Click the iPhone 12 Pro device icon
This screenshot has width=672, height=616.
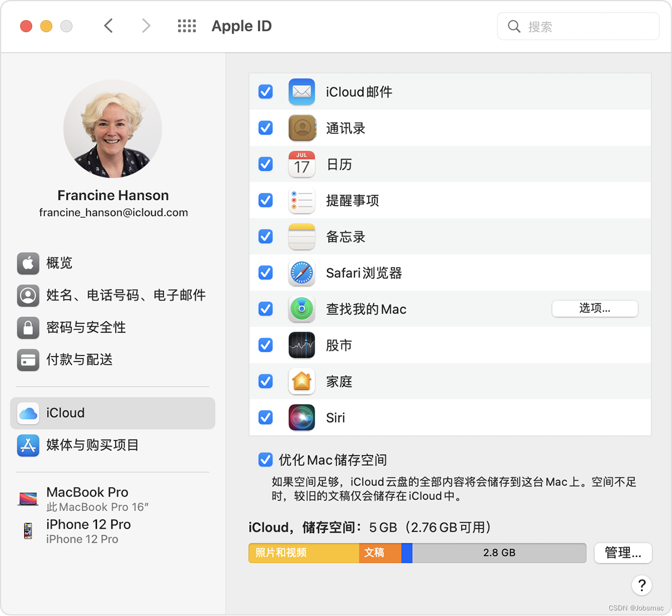pyautogui.click(x=28, y=530)
